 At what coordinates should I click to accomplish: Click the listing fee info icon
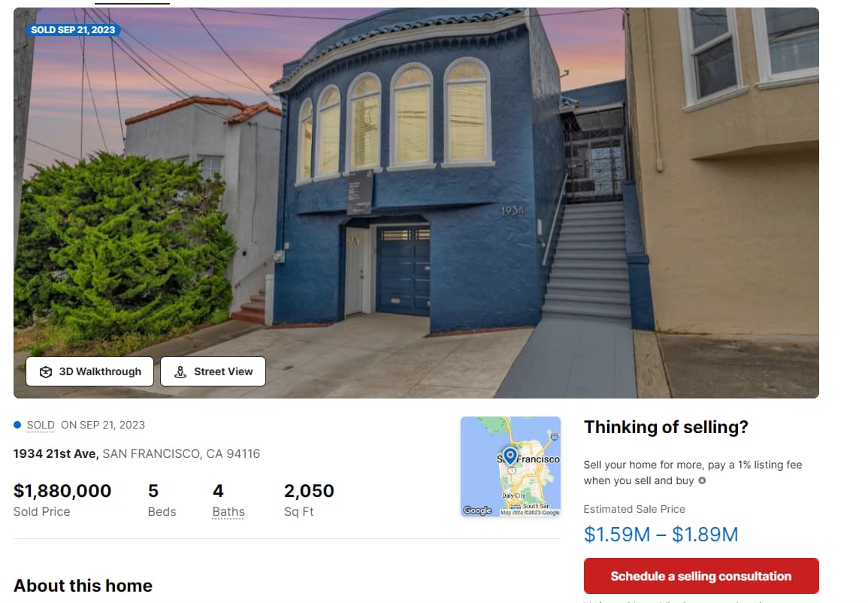(702, 480)
